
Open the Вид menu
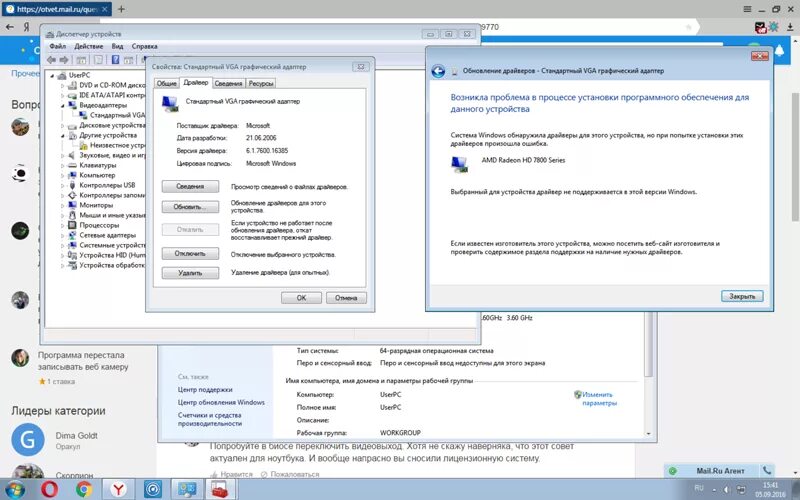point(117,46)
